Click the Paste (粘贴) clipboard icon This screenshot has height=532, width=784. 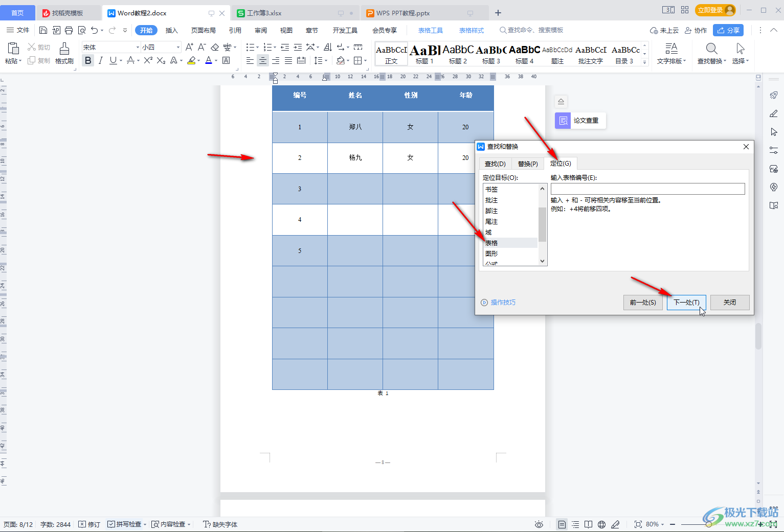pos(13,49)
